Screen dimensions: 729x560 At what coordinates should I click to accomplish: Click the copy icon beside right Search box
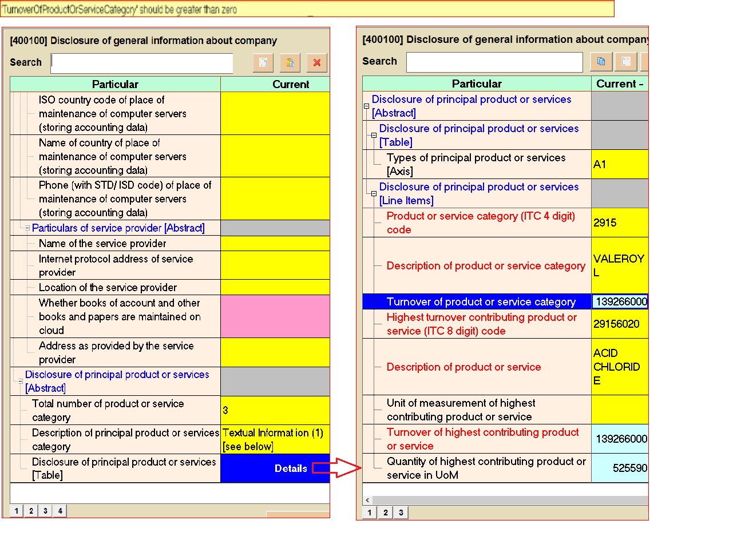[x=601, y=62]
